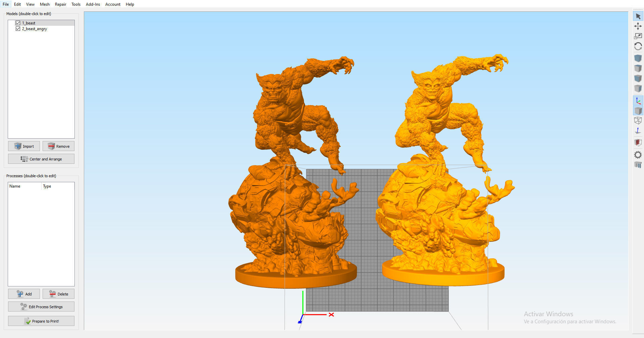Open the Add-Ins menu
Image resolution: width=644 pixels, height=338 pixels.
[x=93, y=4]
